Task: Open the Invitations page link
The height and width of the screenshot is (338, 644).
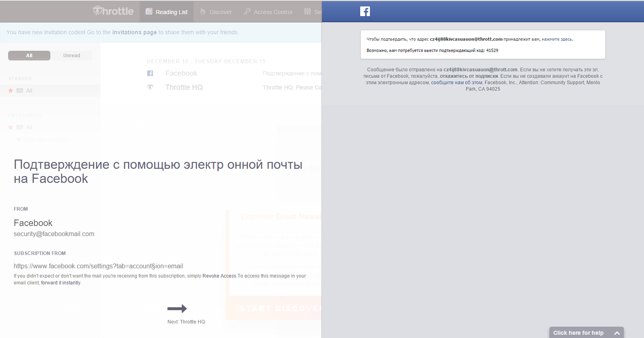Action: pos(134,32)
